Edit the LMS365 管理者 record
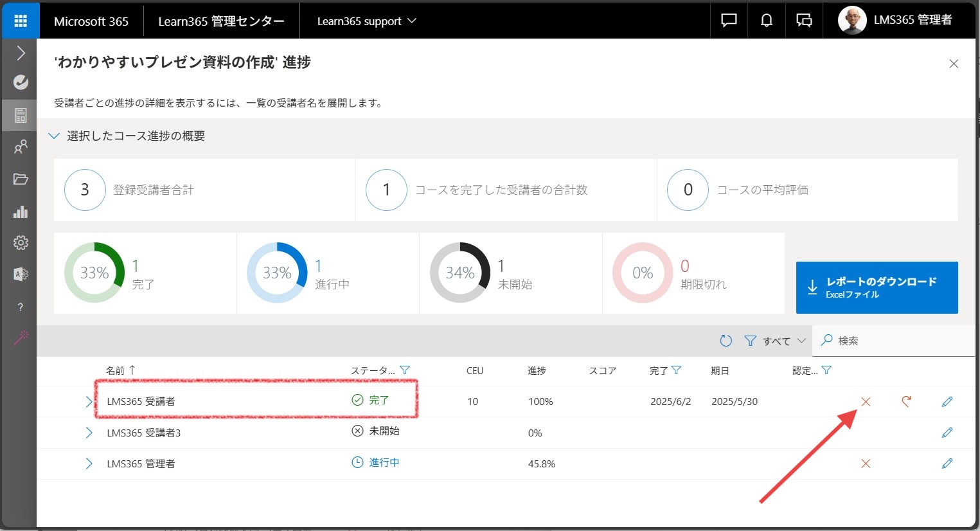 (947, 464)
